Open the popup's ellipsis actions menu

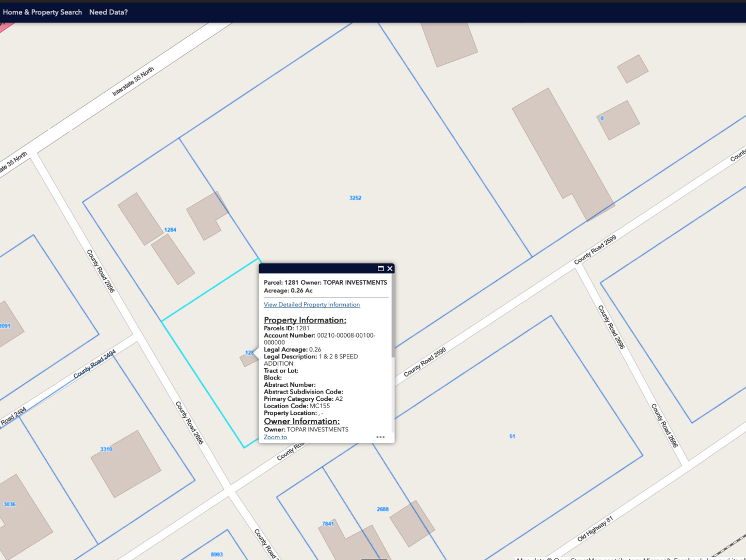pos(381,437)
